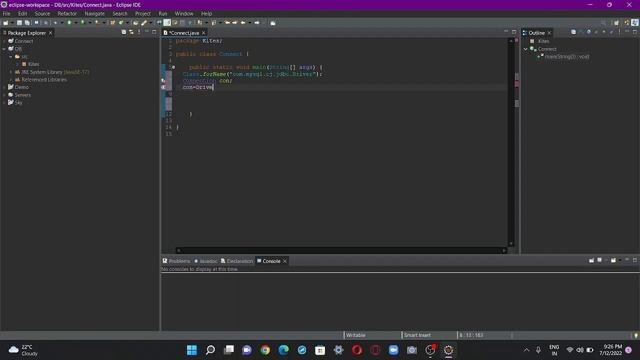Viewport: 640px width, 360px height.
Task: Click the Open Type toolbar icon
Action: click(136, 23)
